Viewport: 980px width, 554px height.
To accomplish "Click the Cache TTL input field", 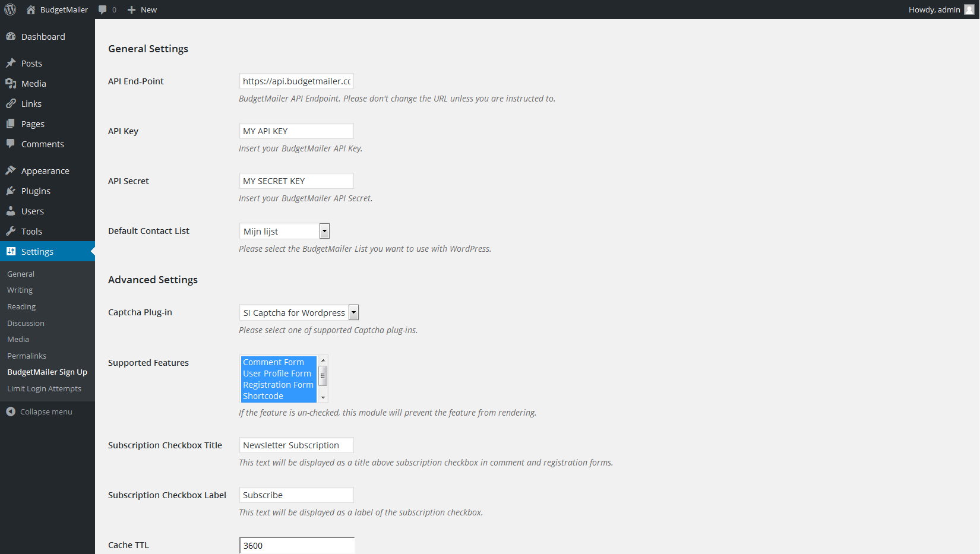I will point(297,545).
